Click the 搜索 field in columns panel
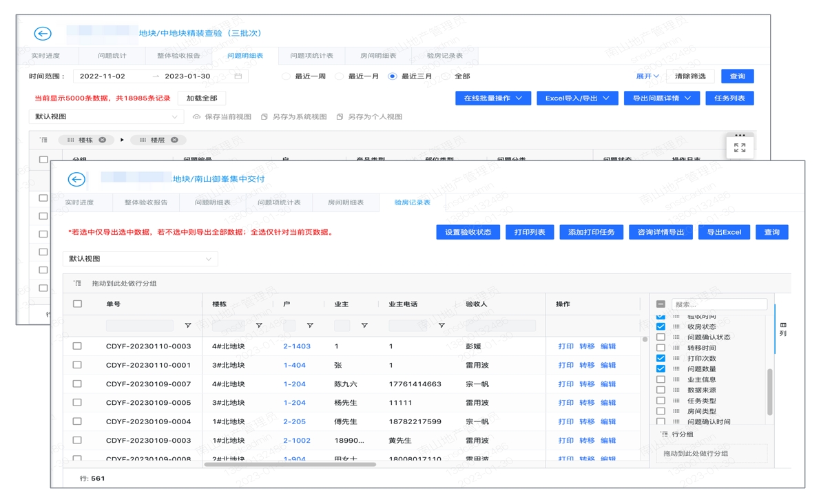The width and height of the screenshot is (821, 504). click(x=720, y=304)
